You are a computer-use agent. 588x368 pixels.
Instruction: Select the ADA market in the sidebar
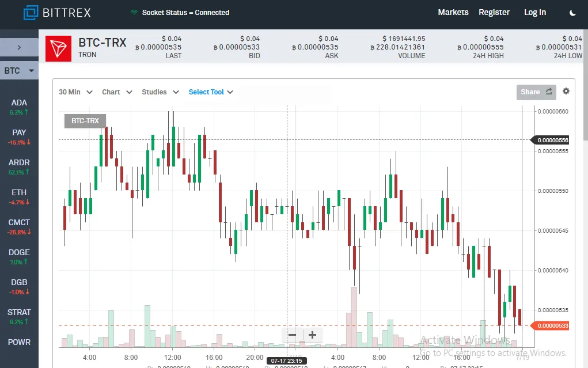(x=19, y=107)
